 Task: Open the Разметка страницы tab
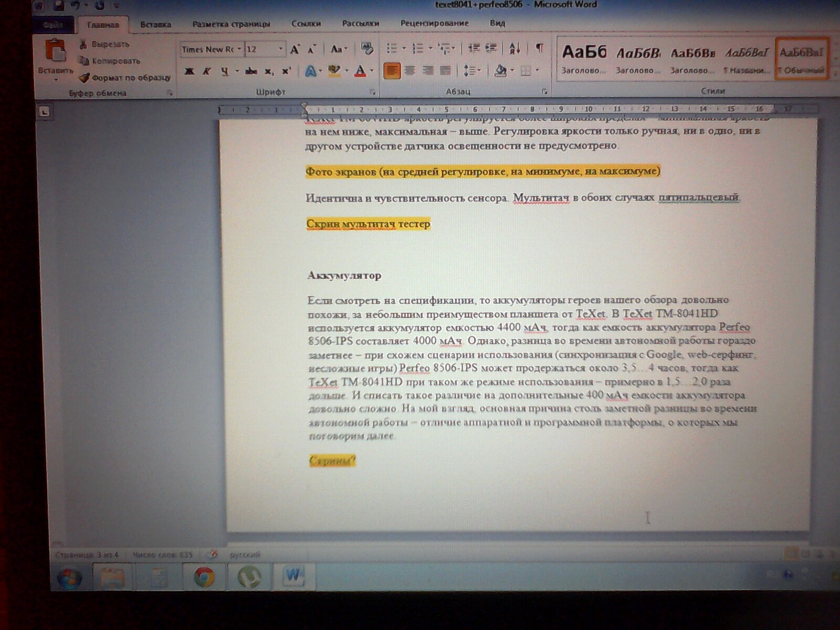231,24
